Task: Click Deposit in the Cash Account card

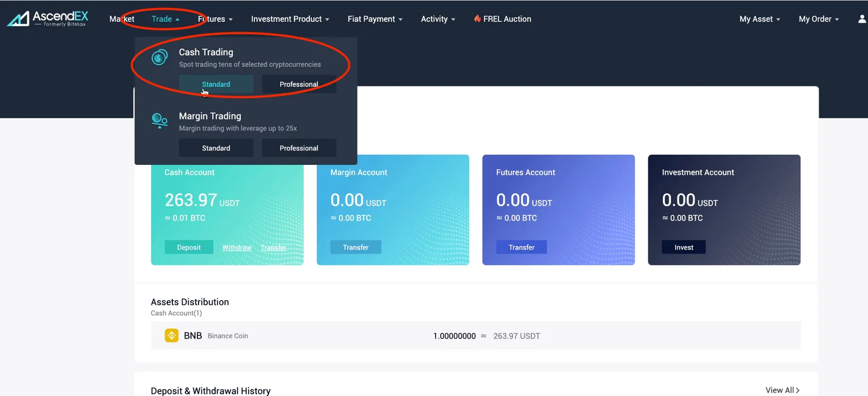Action: (189, 247)
